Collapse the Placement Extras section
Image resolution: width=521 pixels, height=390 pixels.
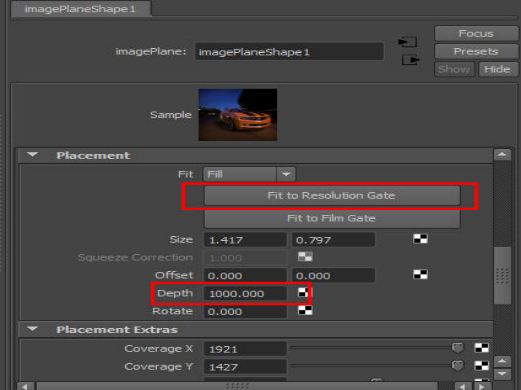pyautogui.click(x=32, y=329)
